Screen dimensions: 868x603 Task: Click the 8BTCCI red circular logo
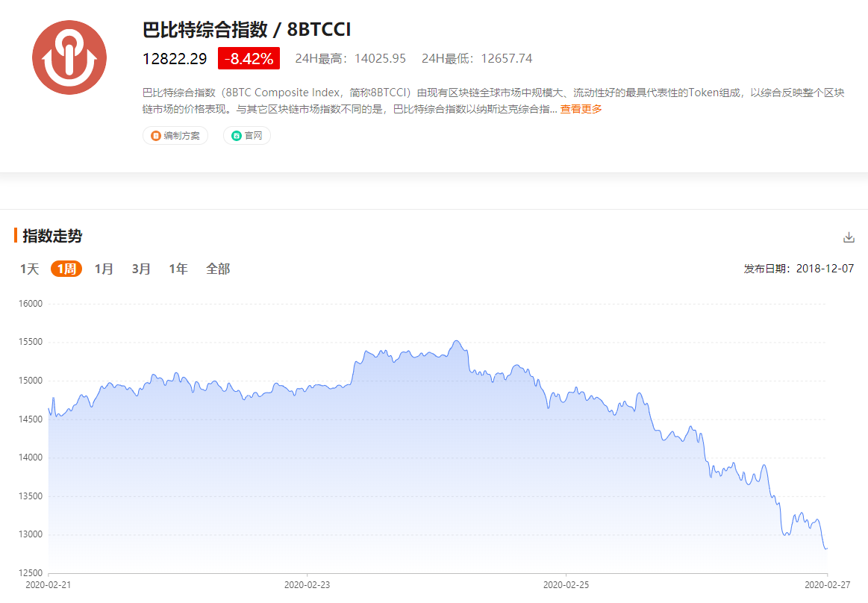coord(69,57)
